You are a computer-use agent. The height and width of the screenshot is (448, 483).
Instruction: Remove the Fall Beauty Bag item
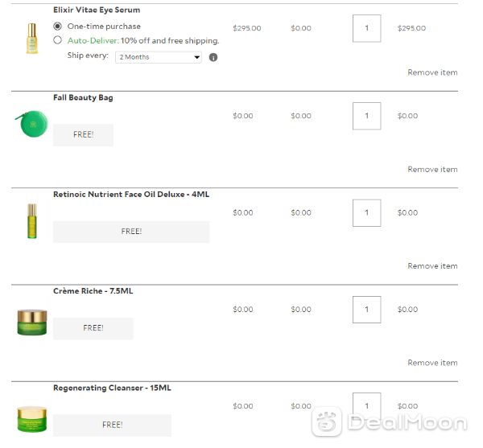click(x=432, y=169)
